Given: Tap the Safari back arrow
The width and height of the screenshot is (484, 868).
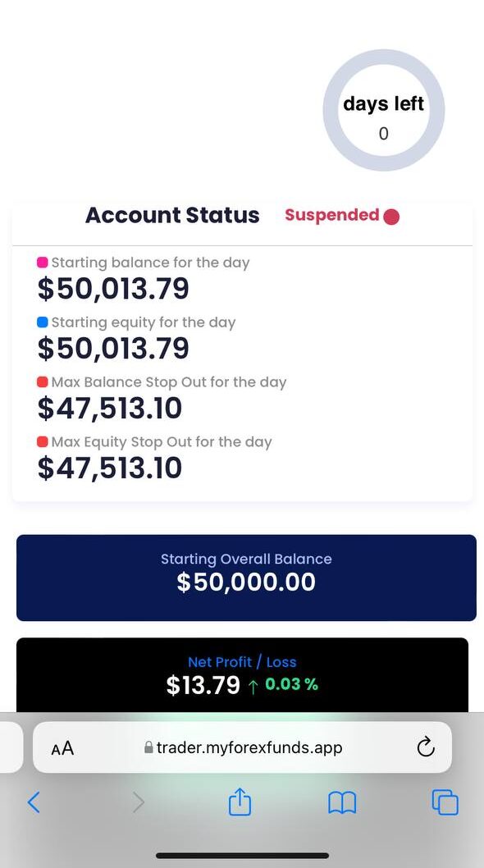Looking at the screenshot, I should click(x=34, y=802).
